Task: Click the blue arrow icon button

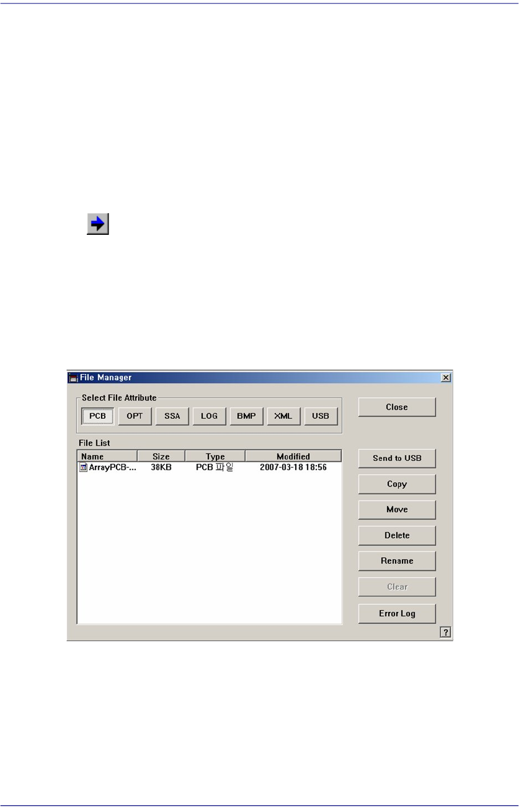Action: (x=98, y=223)
